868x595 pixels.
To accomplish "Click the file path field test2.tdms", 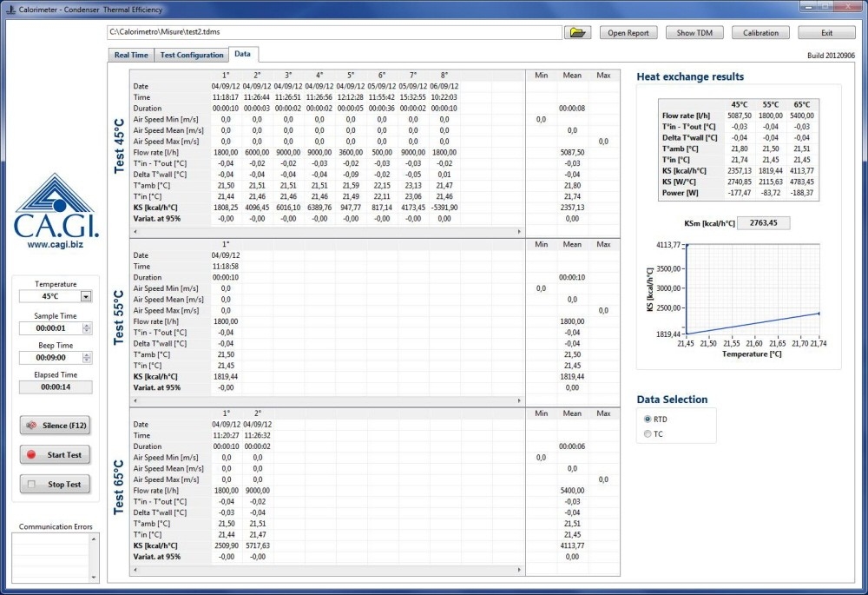I will pyautogui.click(x=334, y=32).
